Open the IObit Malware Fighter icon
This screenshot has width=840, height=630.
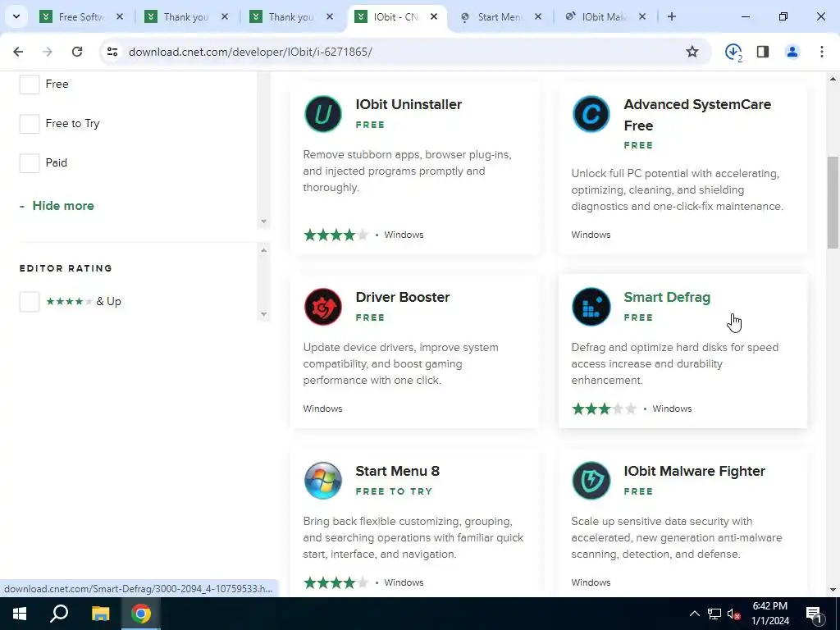click(591, 481)
